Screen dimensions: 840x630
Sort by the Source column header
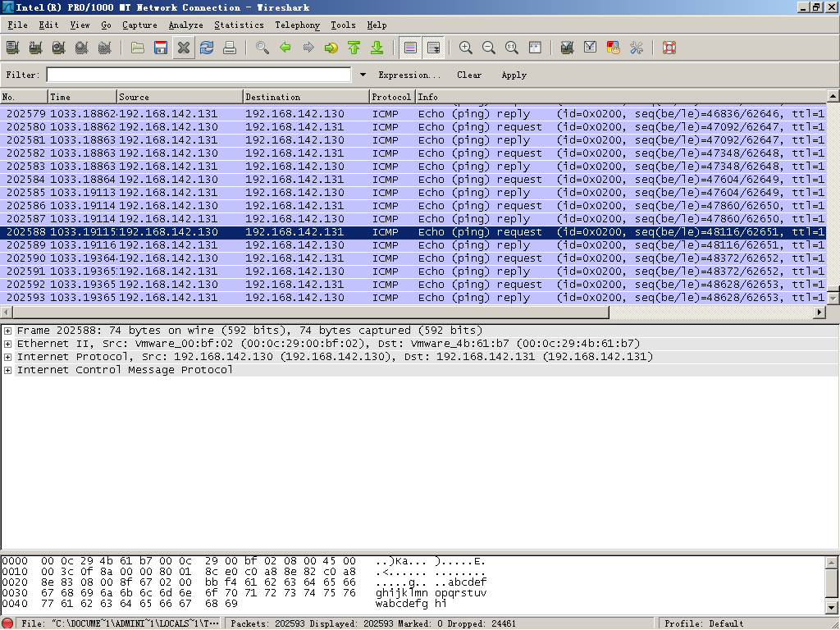coord(180,97)
